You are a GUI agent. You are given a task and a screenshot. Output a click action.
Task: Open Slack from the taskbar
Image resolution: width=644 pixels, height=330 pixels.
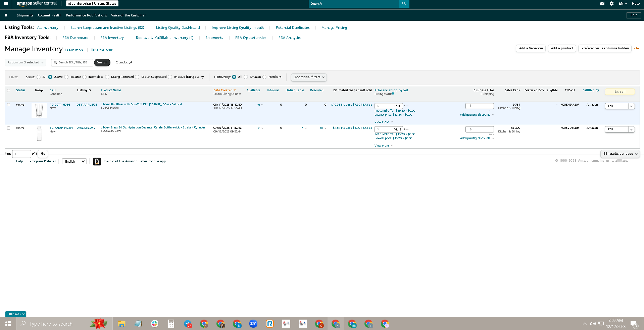point(154,324)
